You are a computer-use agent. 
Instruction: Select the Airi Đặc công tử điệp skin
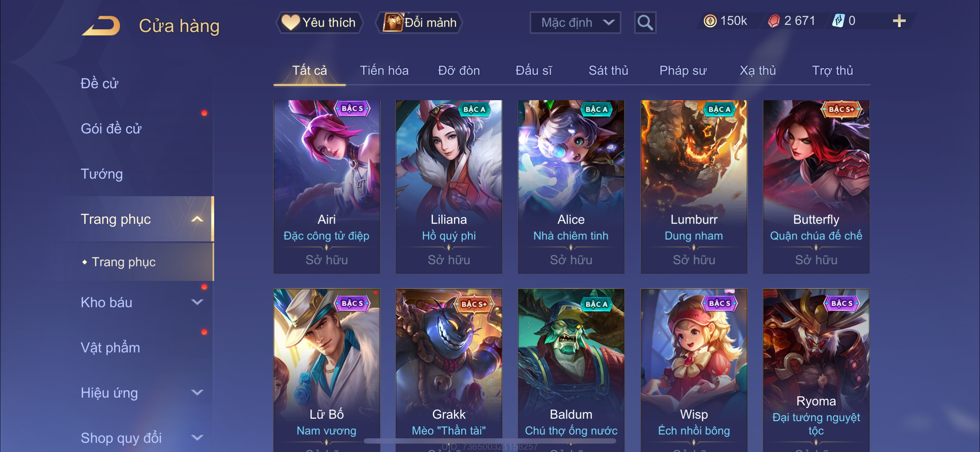coord(326,187)
